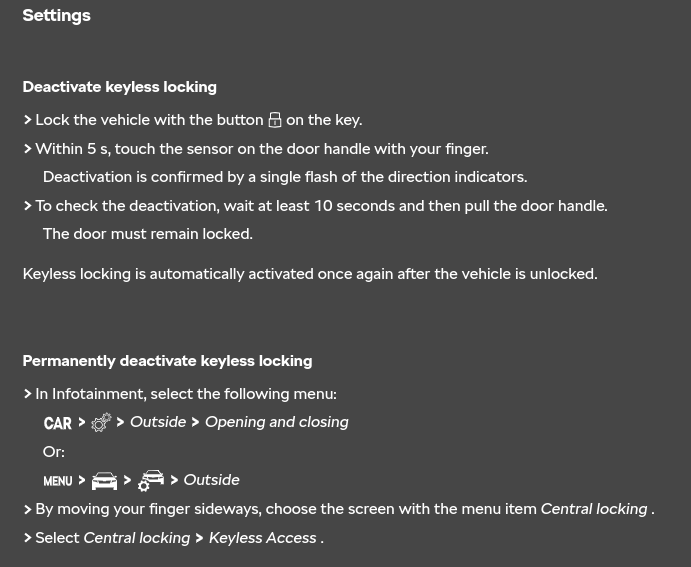691x567 pixels.
Task: Click the arrow bullet before "To check the deactivation"
Action: click(27, 206)
